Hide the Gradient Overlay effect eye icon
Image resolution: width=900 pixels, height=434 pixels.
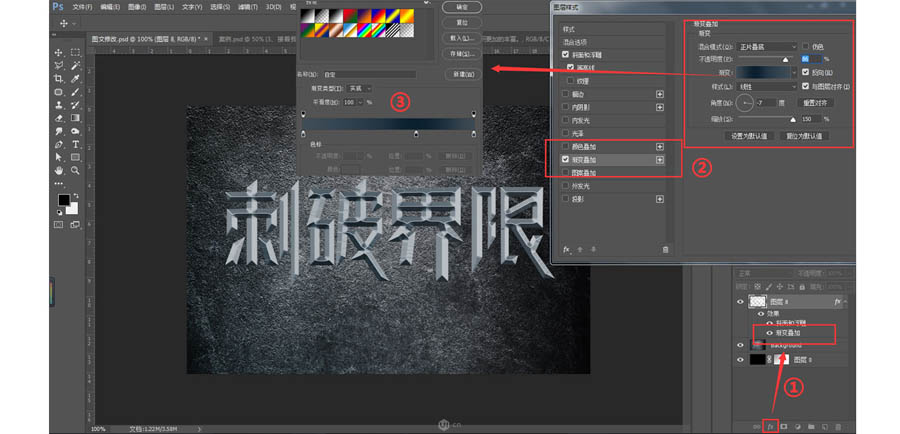pyautogui.click(x=769, y=333)
